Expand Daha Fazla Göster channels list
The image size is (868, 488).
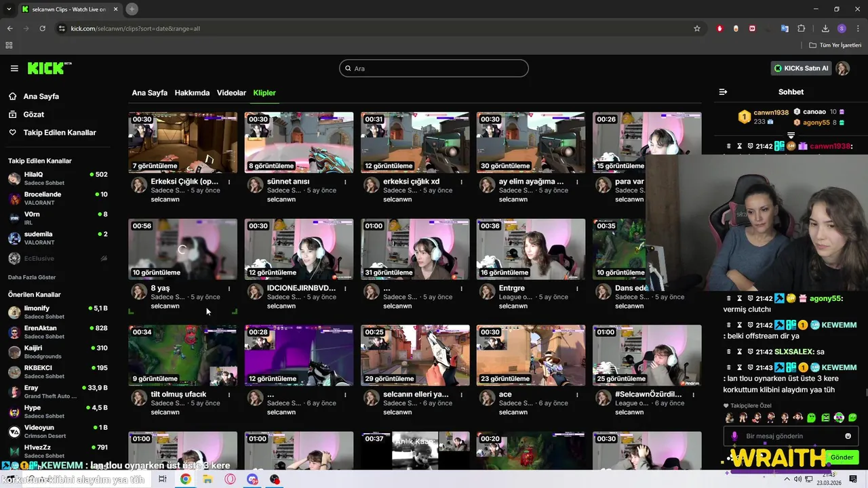(32, 277)
